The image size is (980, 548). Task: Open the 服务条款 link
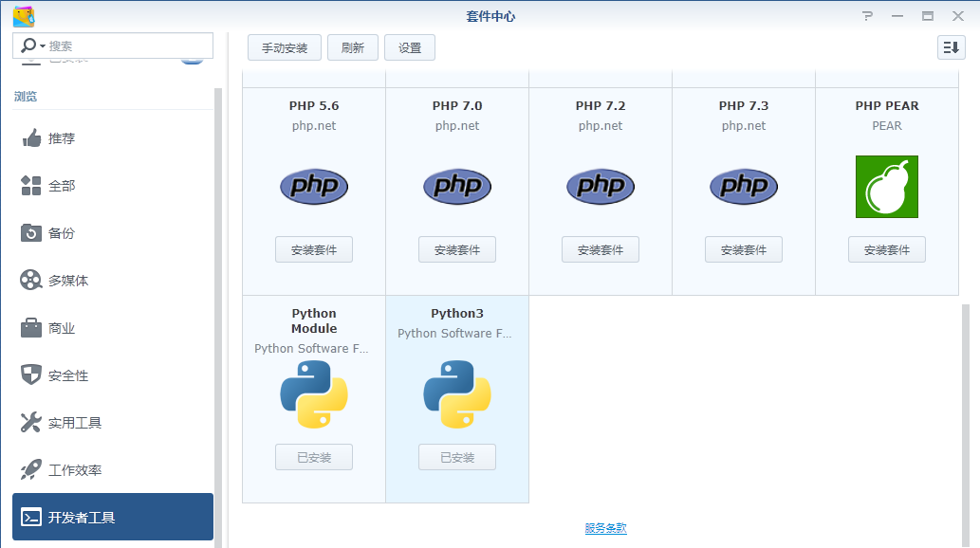[x=605, y=528]
